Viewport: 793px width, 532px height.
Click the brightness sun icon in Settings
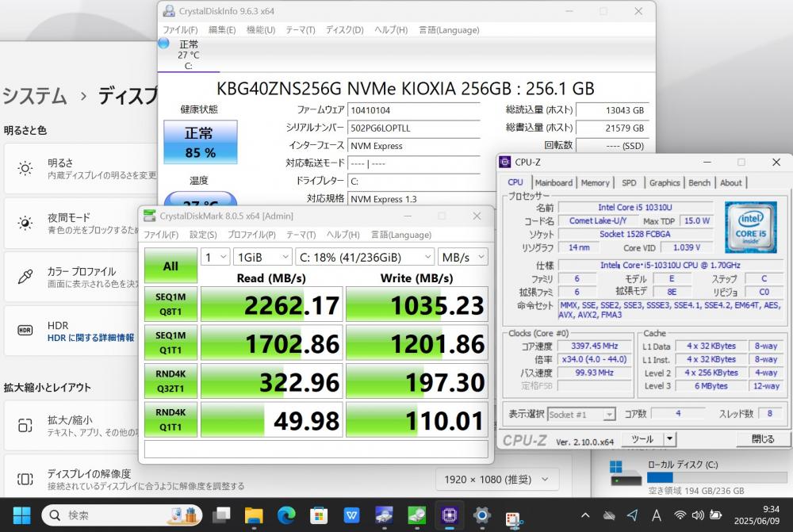[x=25, y=168]
